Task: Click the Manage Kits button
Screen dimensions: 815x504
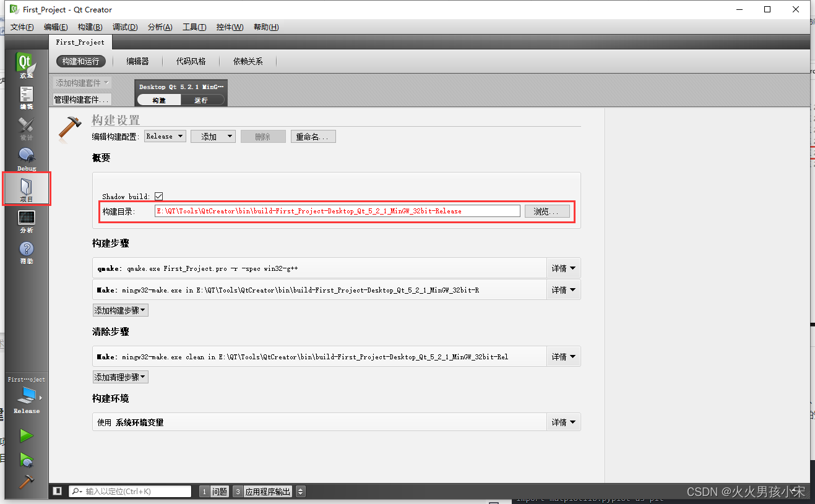Action: pyautogui.click(x=82, y=100)
